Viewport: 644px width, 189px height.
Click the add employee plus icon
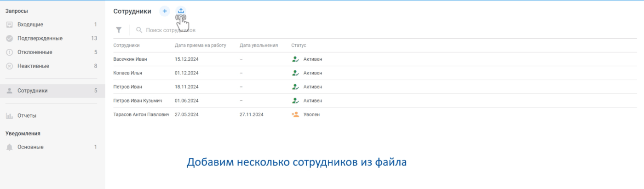coord(165,11)
